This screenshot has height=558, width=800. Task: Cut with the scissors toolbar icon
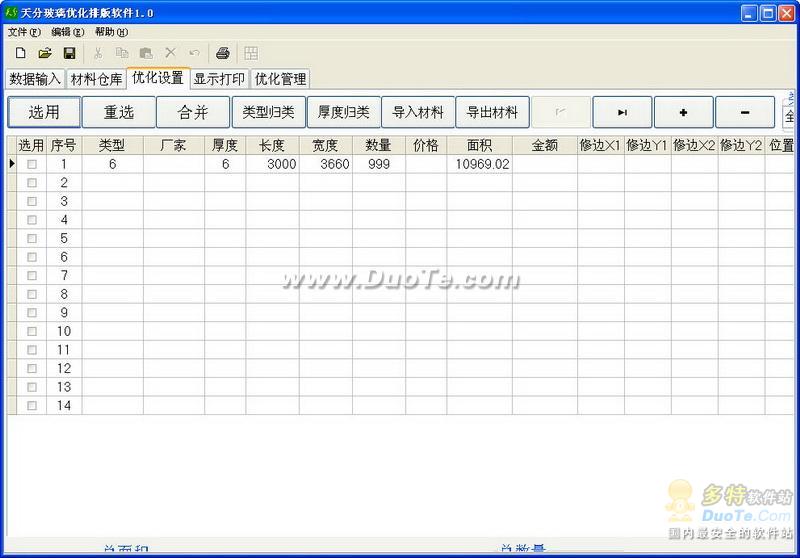coord(98,53)
